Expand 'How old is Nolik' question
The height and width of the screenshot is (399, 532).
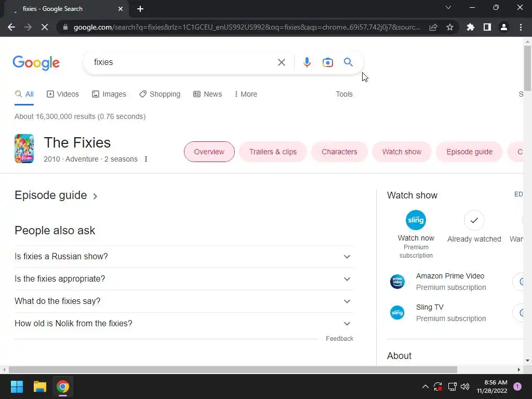point(184,324)
